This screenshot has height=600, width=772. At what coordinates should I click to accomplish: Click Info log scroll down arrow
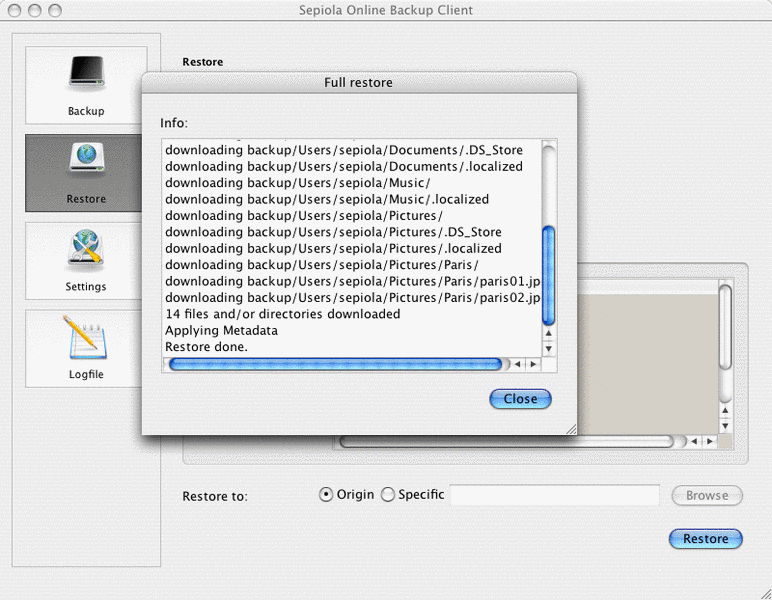pos(548,349)
